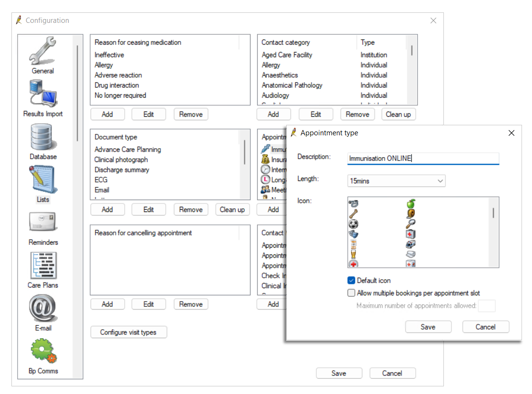Open Configure visit types
Viewport: 532px width, 394px height.
tap(128, 332)
